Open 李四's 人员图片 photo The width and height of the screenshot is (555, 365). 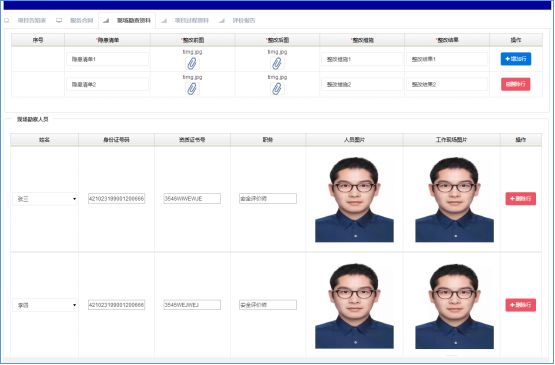pyautogui.click(x=354, y=306)
